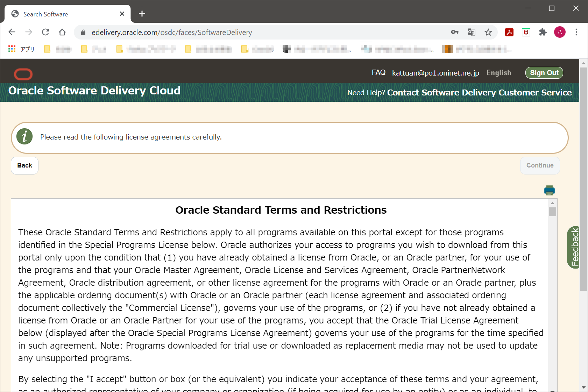The width and height of the screenshot is (588, 392).
Task: Open Contact Software Delivery Customer Service
Action: [x=479, y=93]
